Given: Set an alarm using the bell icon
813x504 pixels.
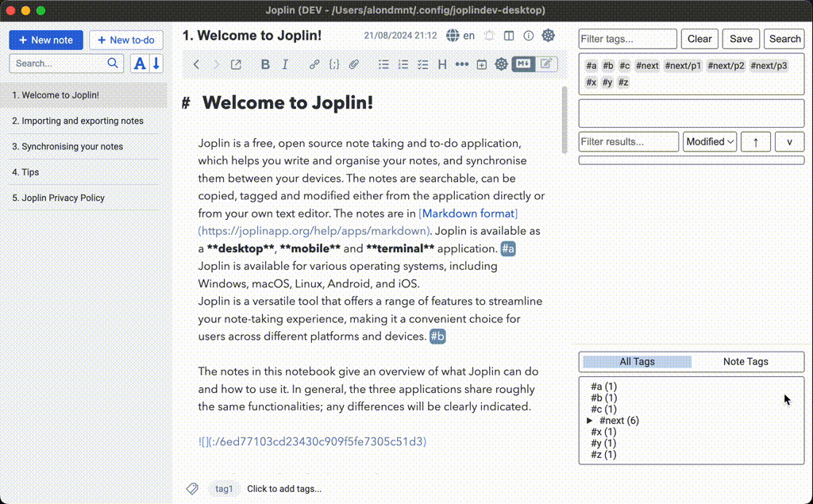Looking at the screenshot, I should [489, 36].
